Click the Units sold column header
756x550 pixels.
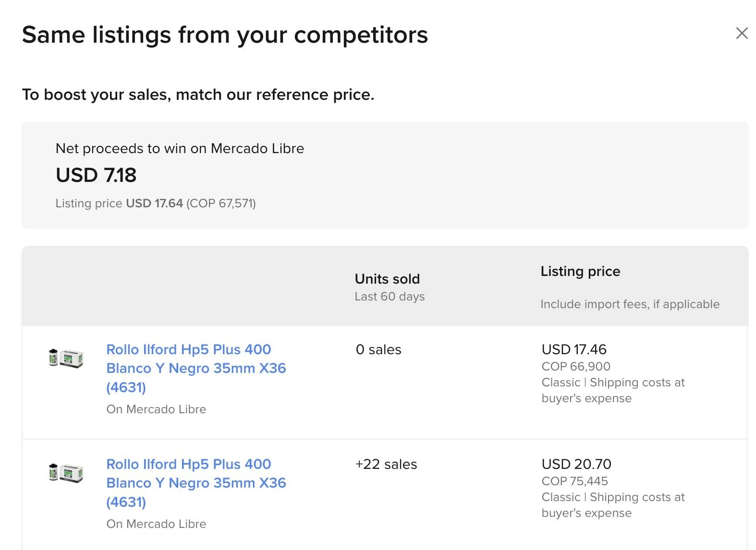pyautogui.click(x=387, y=279)
